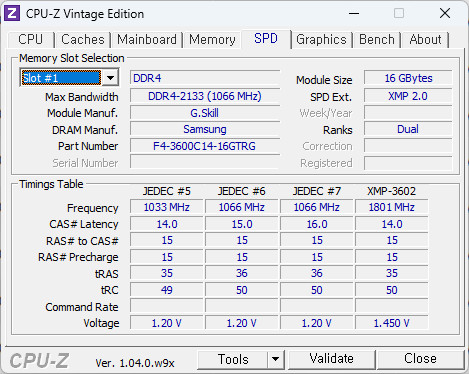Click the 1801 MHz XMP frequency cell

coord(392,207)
